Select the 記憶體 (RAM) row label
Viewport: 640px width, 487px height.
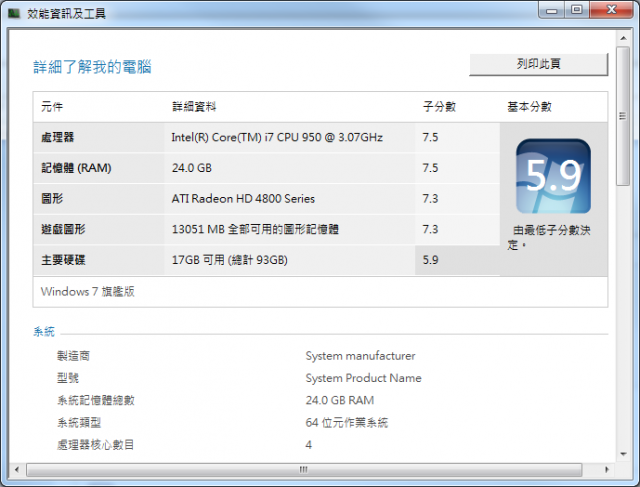point(76,168)
